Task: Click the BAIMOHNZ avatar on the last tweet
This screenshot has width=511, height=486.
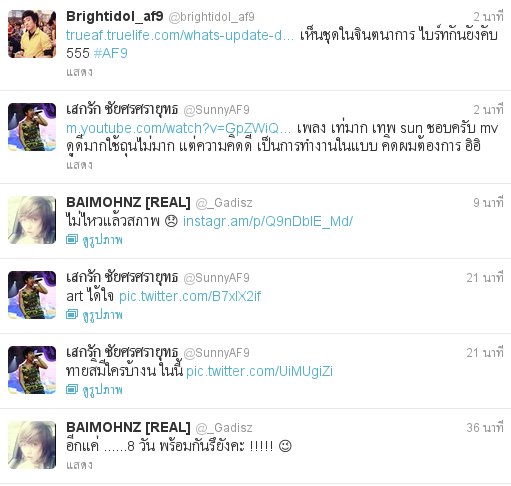Action: pyautogui.click(x=32, y=445)
